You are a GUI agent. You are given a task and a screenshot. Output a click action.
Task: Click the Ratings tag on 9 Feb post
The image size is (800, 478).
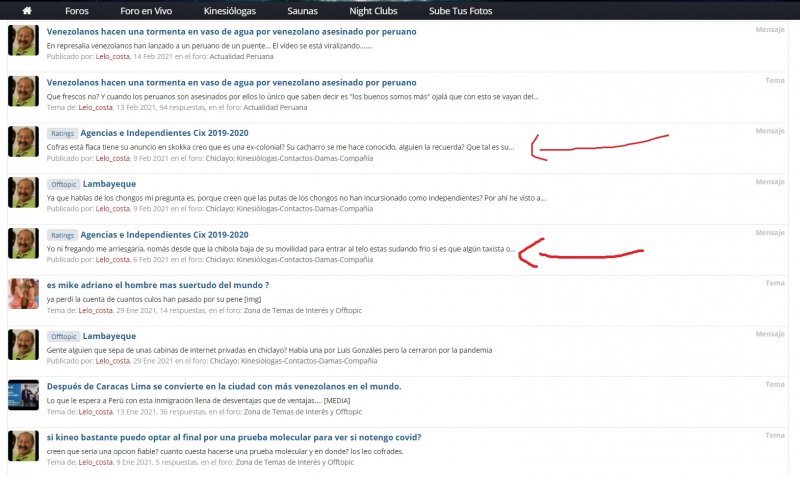point(62,133)
